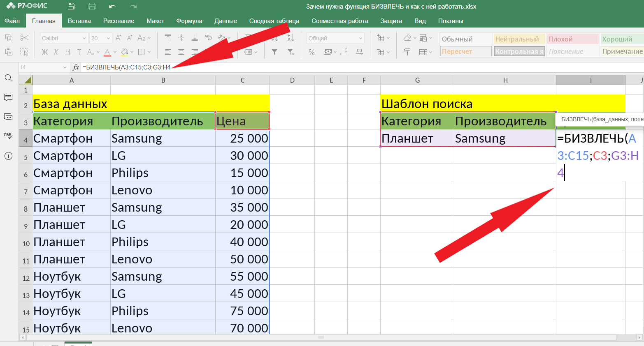The image size is (644, 346).
Task: Switch to the Плагины tab
Action: 451,21
